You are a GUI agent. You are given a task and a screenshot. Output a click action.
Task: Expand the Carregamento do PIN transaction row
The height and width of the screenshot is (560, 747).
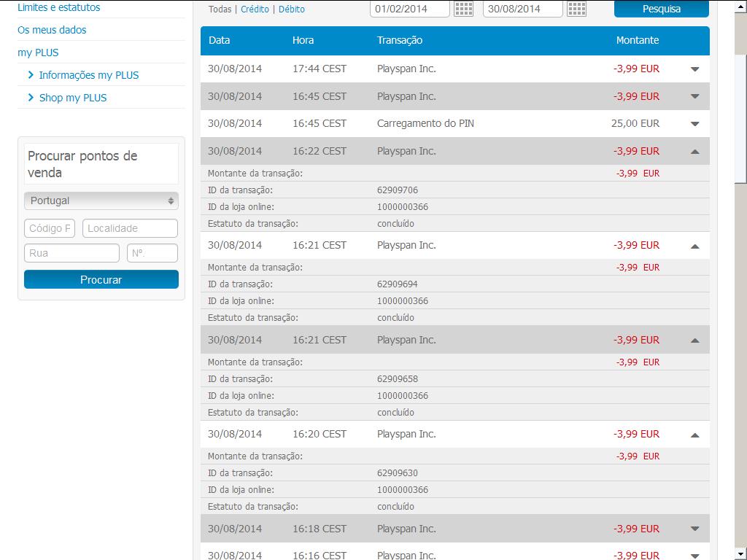[694, 124]
